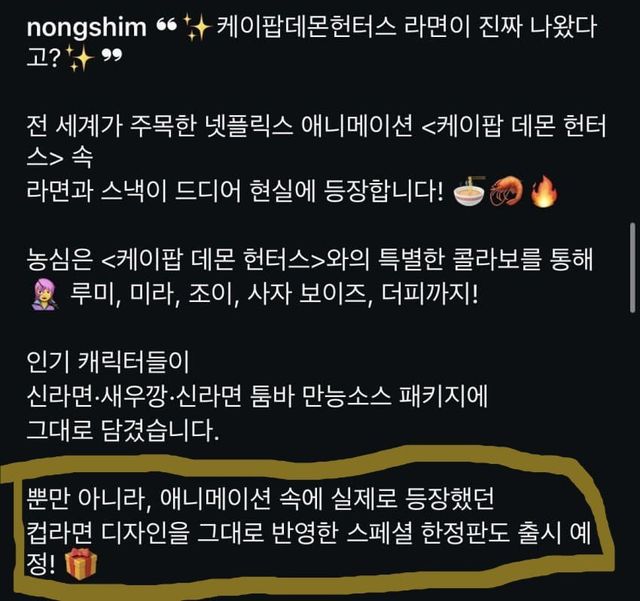This screenshot has height=601, width=640.
Task: Click the shrimp emoji
Action: pos(506,191)
